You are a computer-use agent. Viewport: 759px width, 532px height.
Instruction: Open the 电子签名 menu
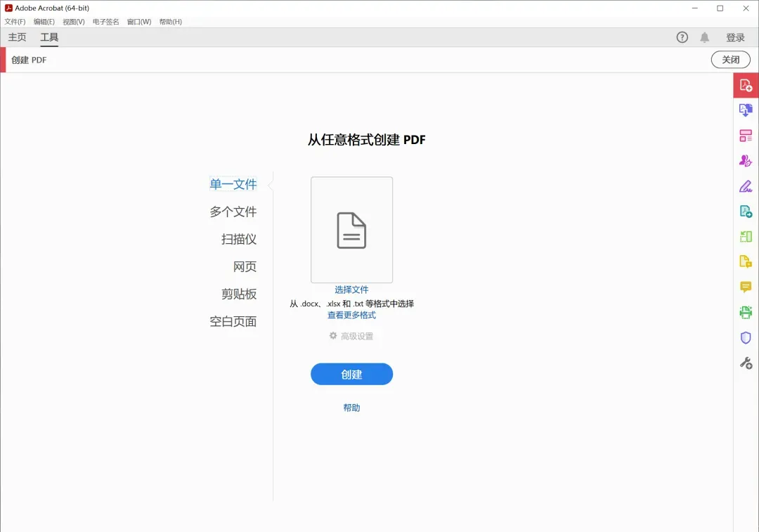pos(105,22)
